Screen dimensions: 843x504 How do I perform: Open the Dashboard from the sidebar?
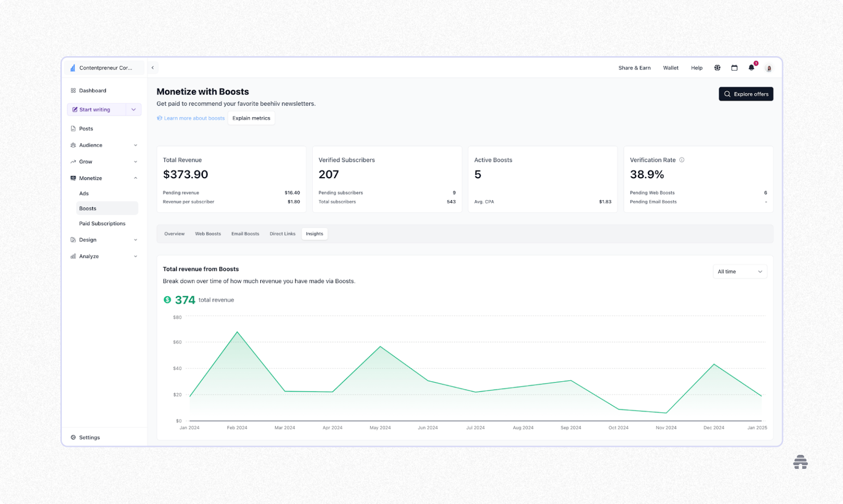[73, 90]
